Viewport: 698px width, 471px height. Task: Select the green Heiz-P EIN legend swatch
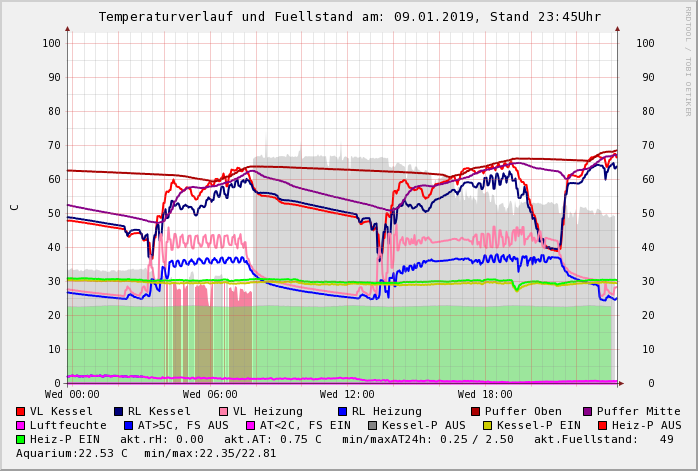21,439
